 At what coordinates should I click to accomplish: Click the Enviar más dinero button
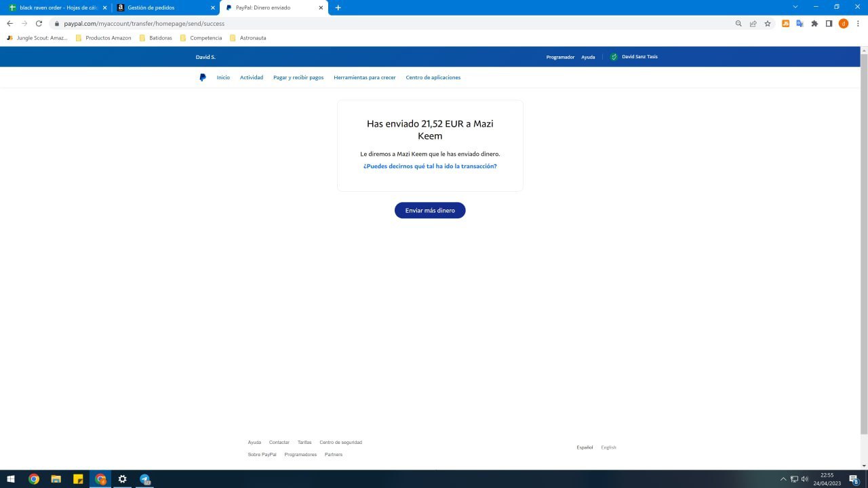(430, 210)
